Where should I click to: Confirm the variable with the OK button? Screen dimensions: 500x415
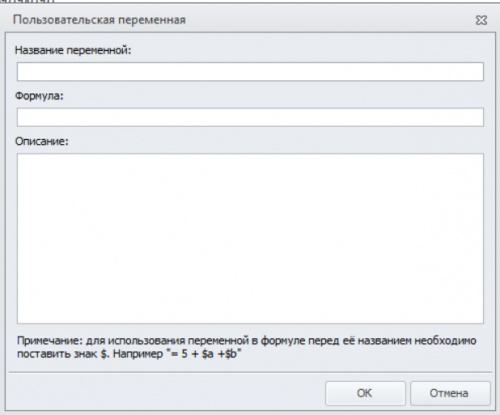pyautogui.click(x=365, y=393)
